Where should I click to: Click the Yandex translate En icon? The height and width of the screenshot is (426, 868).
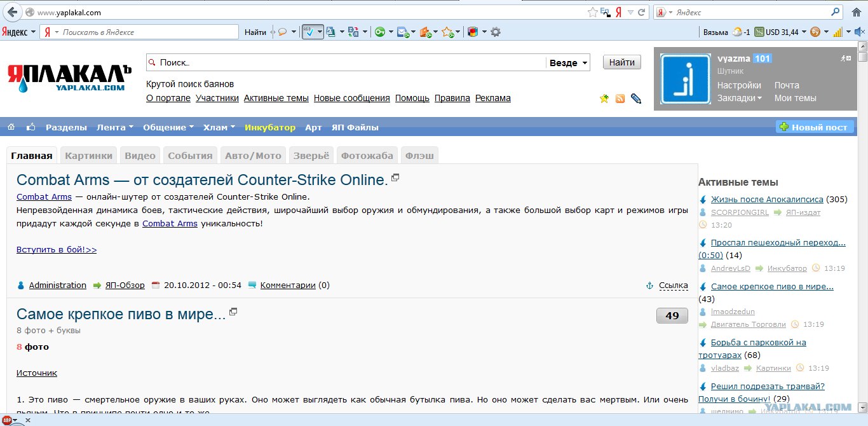point(605,12)
